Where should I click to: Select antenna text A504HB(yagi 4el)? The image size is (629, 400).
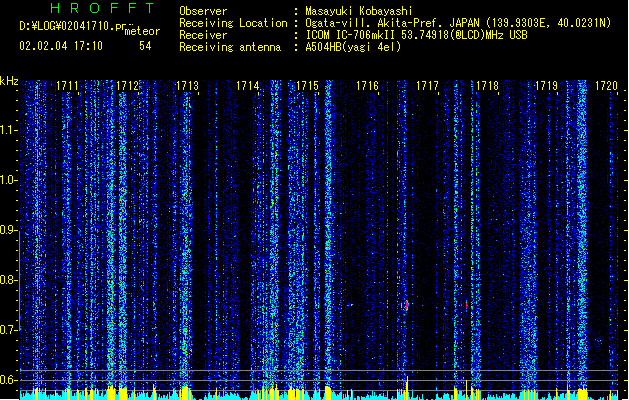353,47
